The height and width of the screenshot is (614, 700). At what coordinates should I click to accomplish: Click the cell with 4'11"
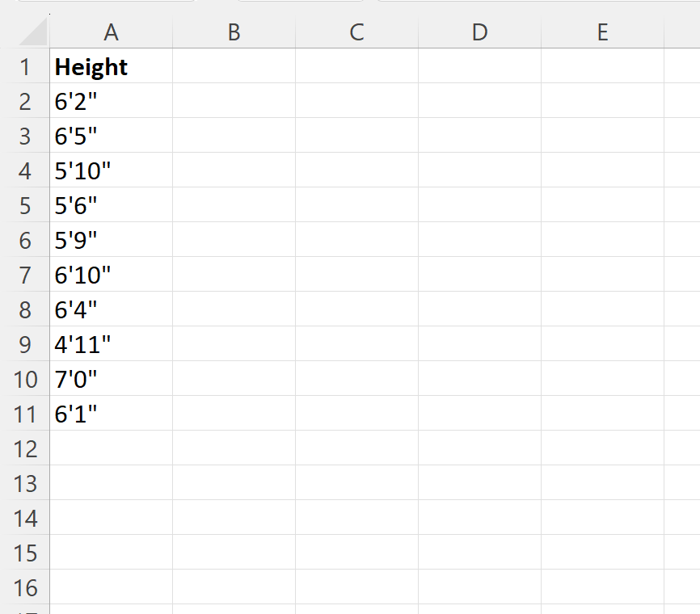click(111, 345)
